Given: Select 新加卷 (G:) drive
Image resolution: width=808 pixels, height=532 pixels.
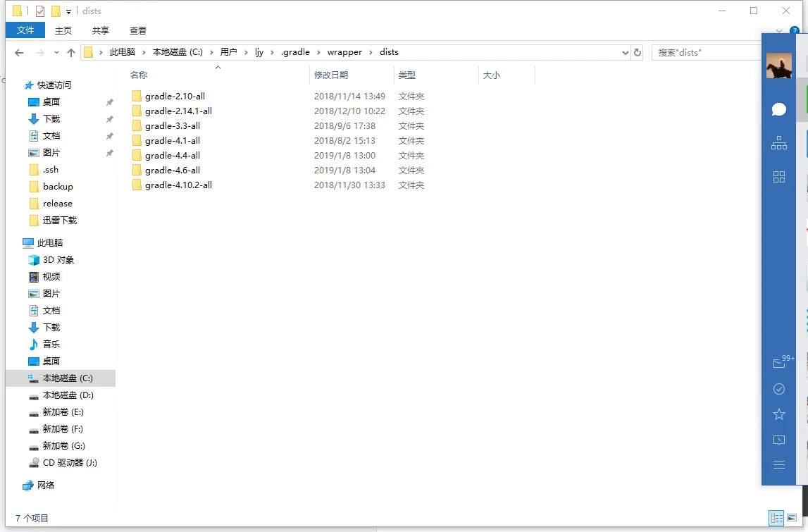Looking at the screenshot, I should (64, 446).
